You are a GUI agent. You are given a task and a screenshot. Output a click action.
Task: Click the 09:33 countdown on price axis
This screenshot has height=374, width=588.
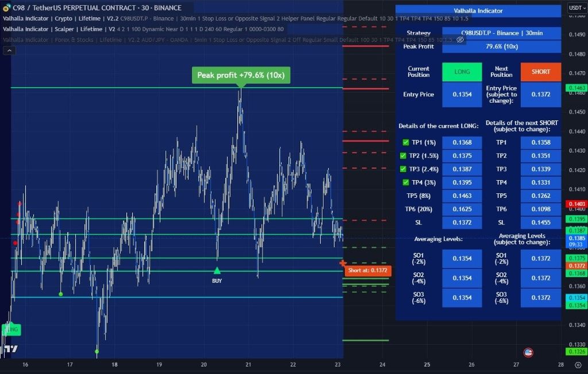pos(577,244)
